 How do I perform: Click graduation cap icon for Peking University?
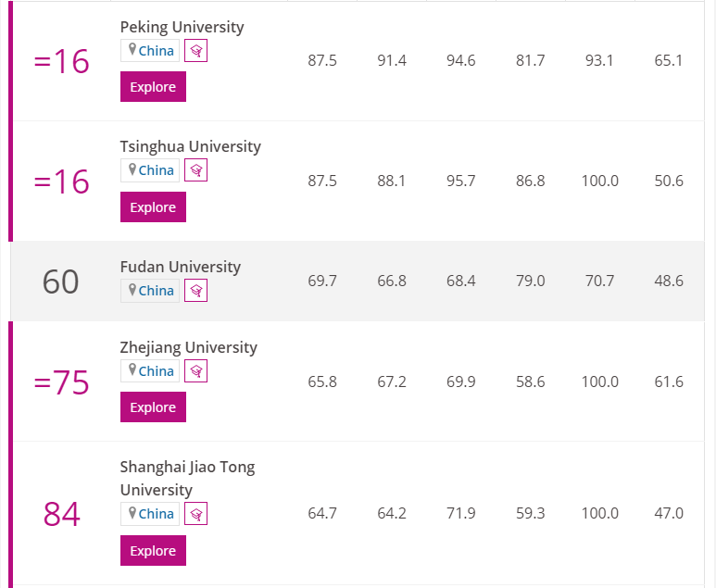(195, 50)
